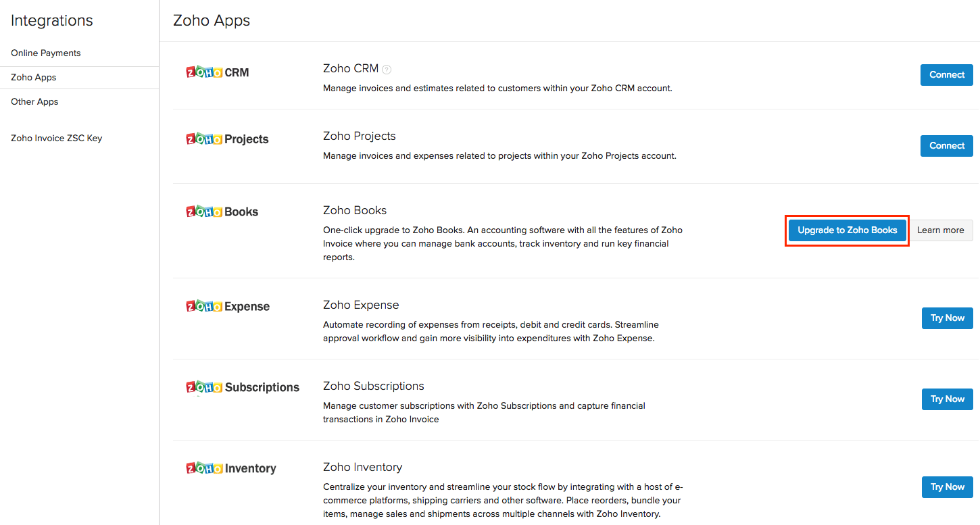
Task: Select Zoho Apps in the sidebar
Action: 34,77
